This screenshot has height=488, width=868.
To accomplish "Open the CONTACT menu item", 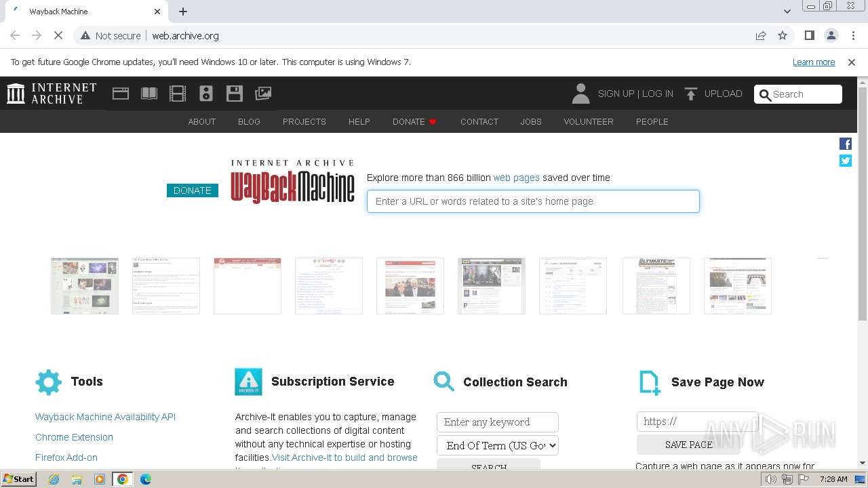I will (x=479, y=122).
